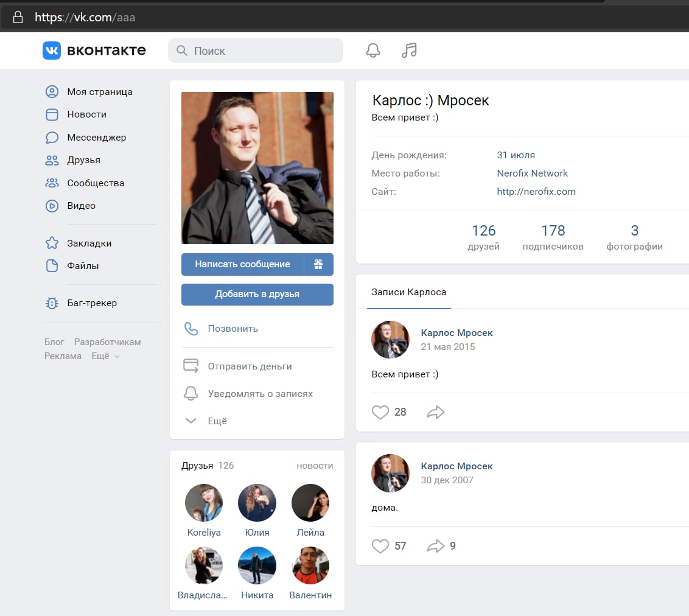The width and height of the screenshot is (689, 616).
Task: Click the News feed icon
Action: tap(52, 114)
